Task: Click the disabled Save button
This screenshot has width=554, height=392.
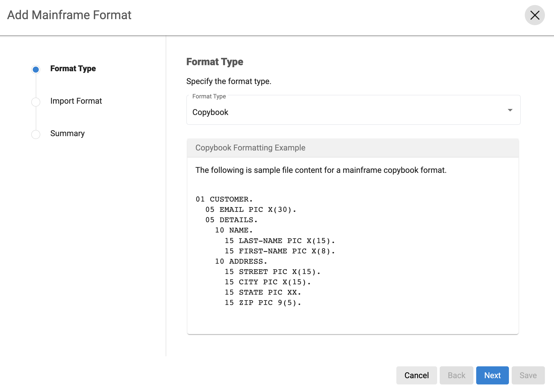Action: pos(528,375)
